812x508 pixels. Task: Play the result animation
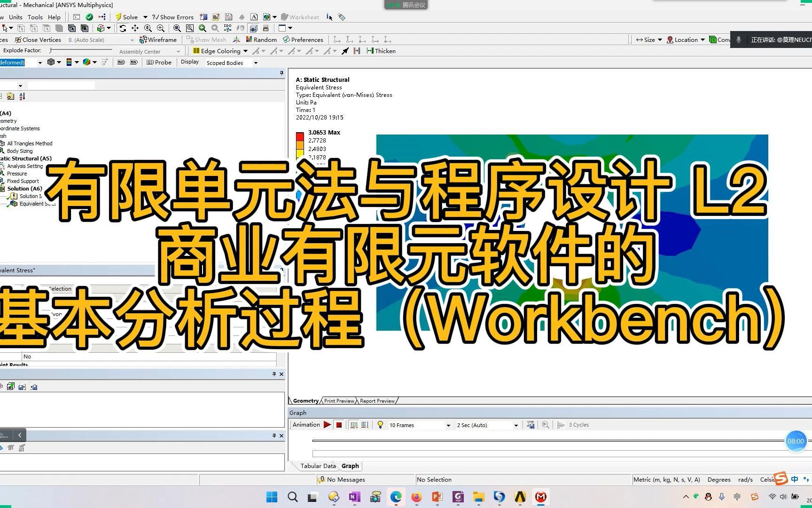pos(328,425)
